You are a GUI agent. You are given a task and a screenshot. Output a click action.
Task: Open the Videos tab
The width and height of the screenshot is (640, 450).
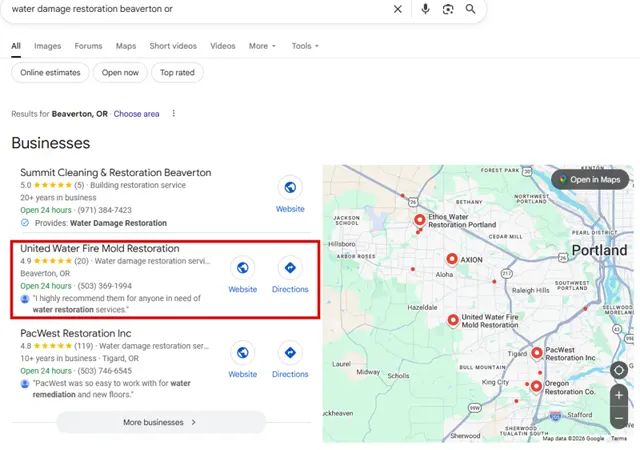coord(222,46)
